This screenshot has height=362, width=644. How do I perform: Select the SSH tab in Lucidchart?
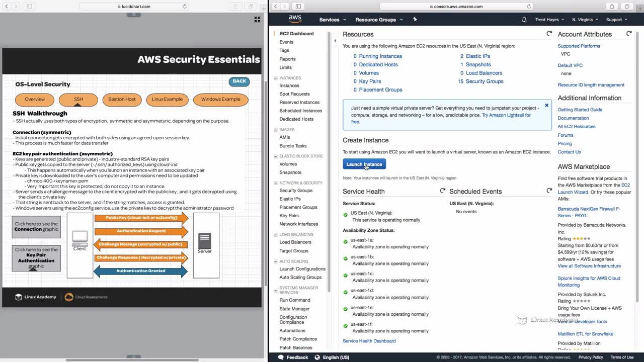pos(78,99)
